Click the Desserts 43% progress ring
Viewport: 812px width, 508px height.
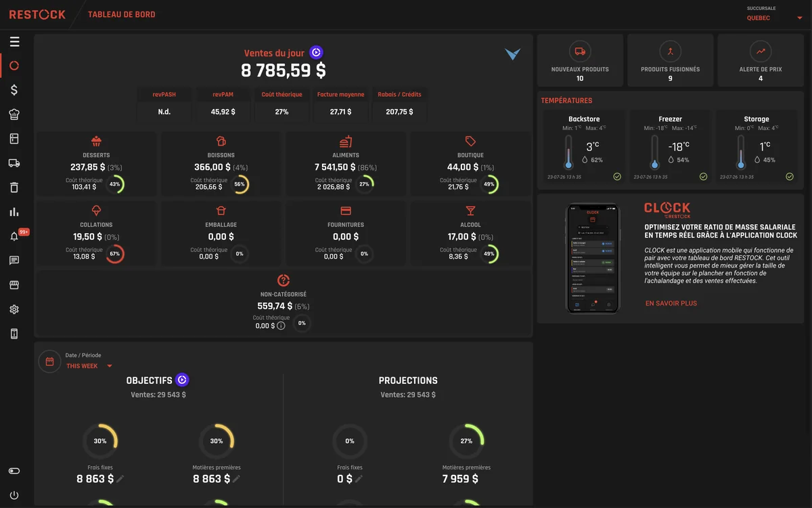pos(115,184)
